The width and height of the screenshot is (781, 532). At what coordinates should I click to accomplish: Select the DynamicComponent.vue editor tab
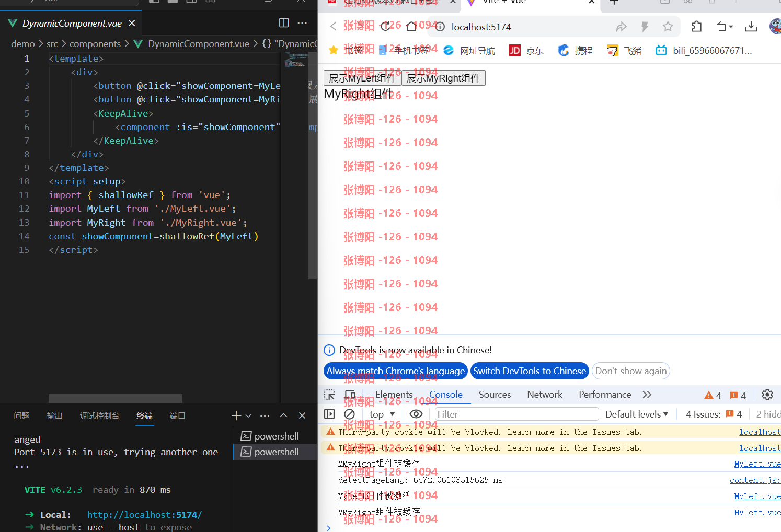tap(72, 24)
